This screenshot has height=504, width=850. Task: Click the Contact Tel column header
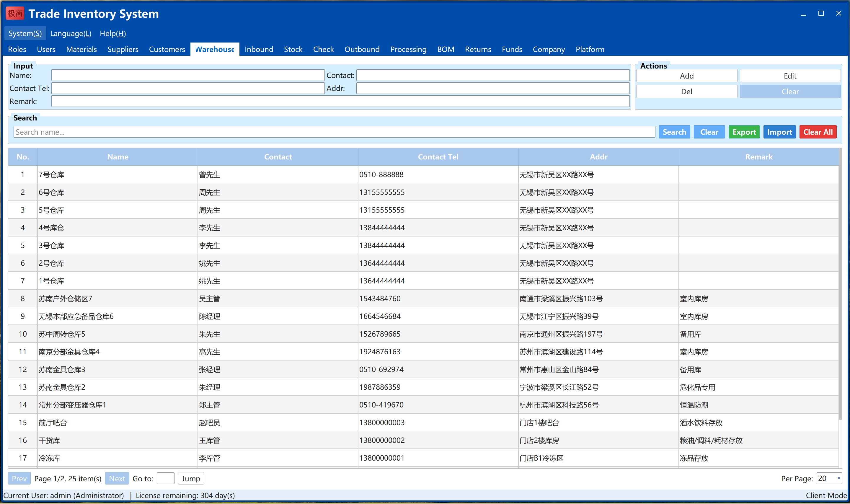click(438, 156)
